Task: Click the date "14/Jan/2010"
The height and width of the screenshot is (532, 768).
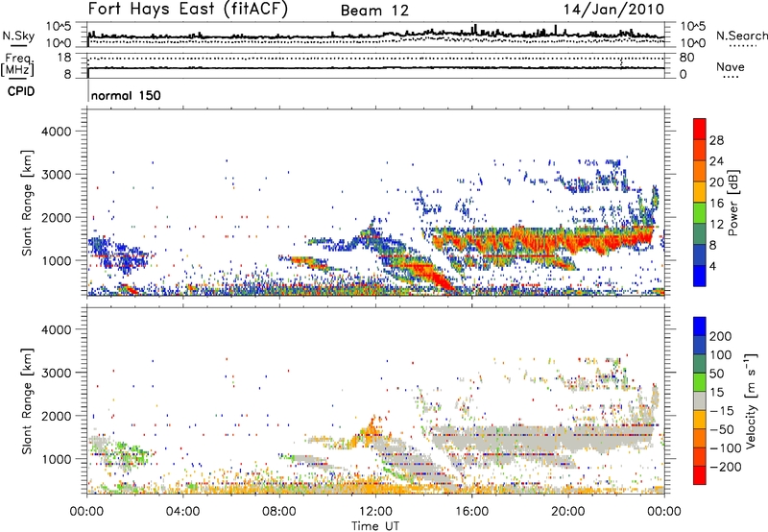Action: tap(613, 10)
